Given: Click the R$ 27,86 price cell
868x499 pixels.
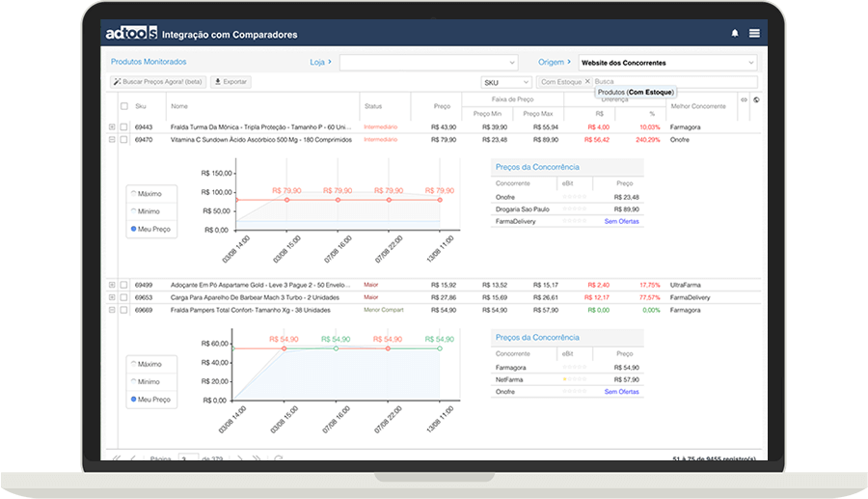Looking at the screenshot, I should [444, 297].
